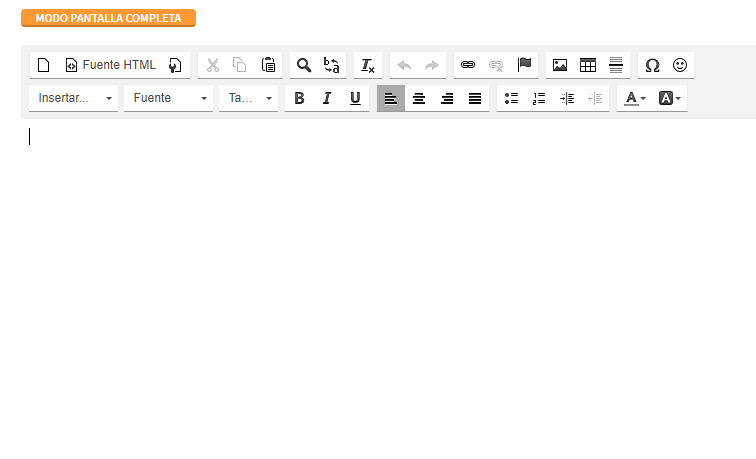This screenshot has height=459, width=756.
Task: Expand the Insertar dropdown
Action: click(73, 98)
